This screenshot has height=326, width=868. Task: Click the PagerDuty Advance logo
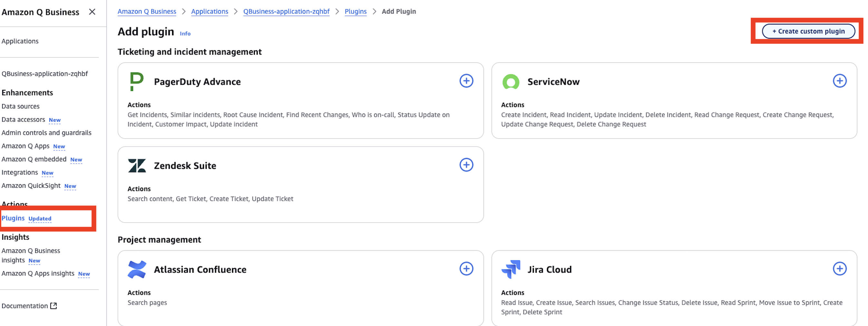(137, 81)
